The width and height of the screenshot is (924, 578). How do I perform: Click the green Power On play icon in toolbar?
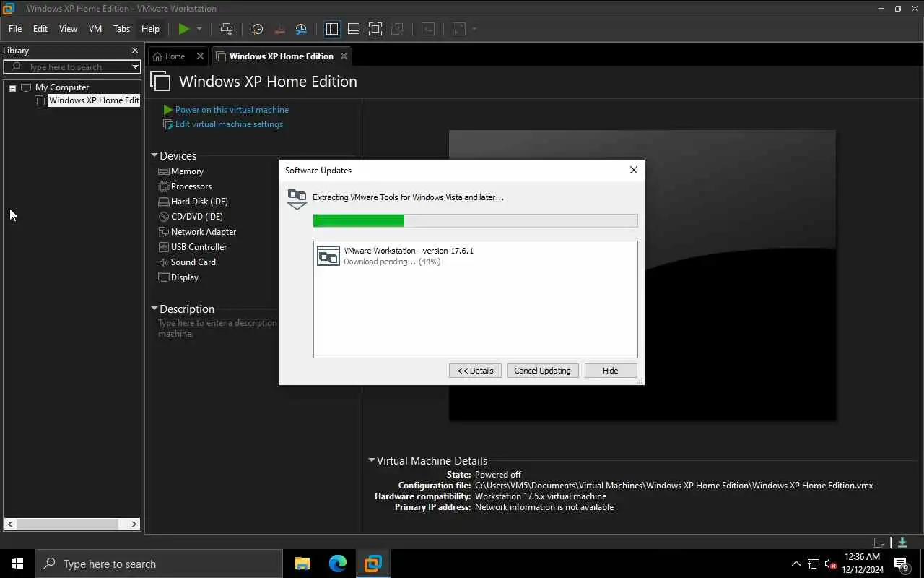tap(184, 29)
